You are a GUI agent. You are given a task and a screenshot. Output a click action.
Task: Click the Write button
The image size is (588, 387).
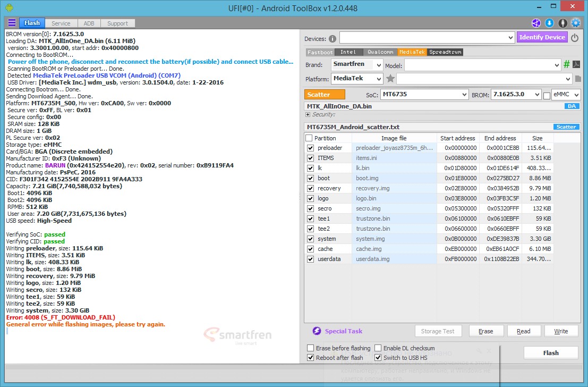[x=561, y=331]
